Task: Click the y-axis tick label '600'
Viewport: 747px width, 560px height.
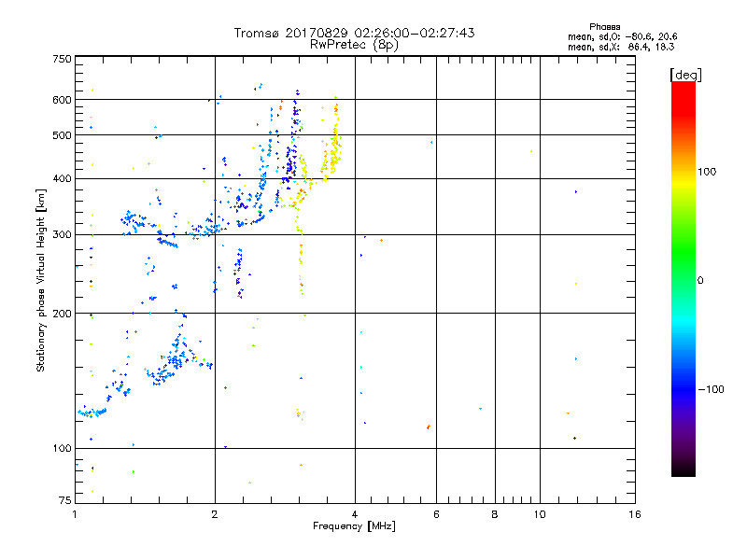Action: [62, 100]
